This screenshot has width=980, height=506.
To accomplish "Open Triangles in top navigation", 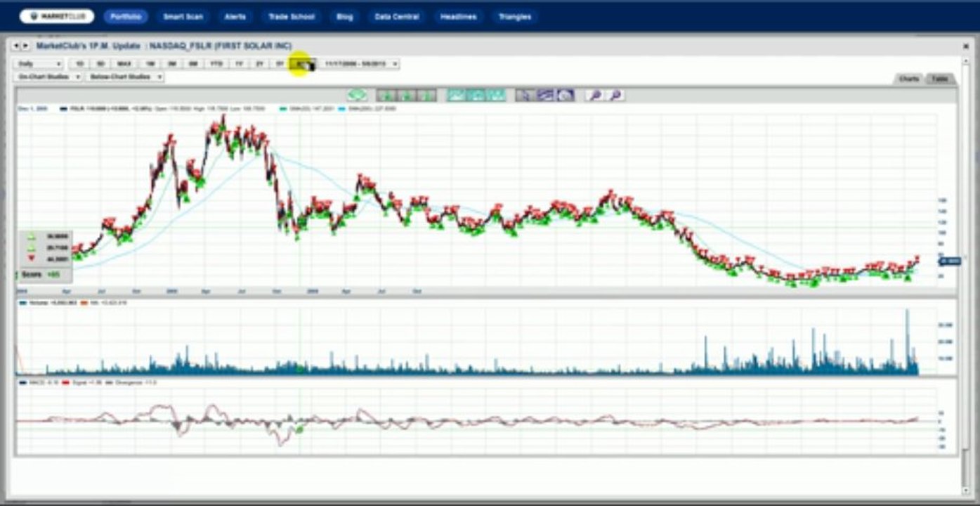I will pyautogui.click(x=515, y=16).
